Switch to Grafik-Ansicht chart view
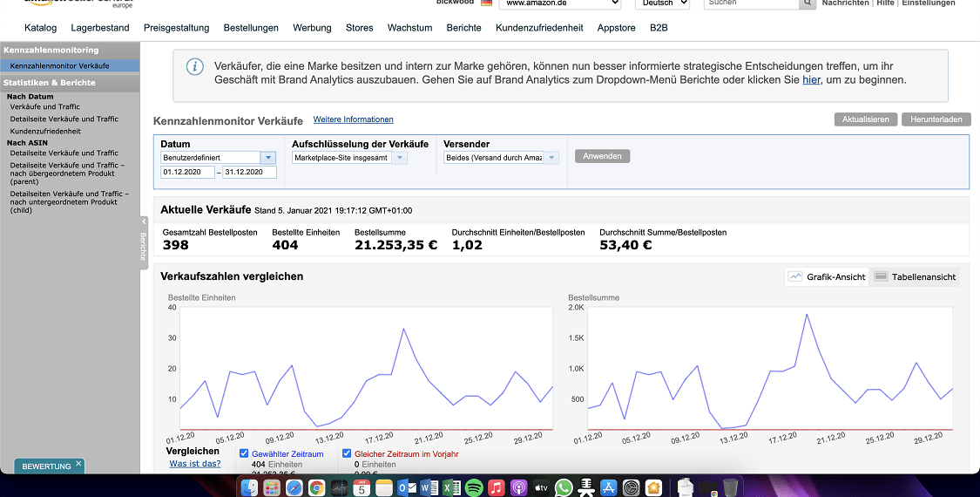Viewport: 980px width, 497px height. tap(826, 277)
